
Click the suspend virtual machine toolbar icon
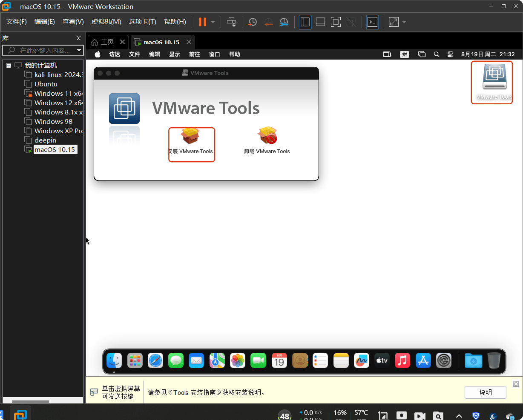pyautogui.click(x=203, y=22)
